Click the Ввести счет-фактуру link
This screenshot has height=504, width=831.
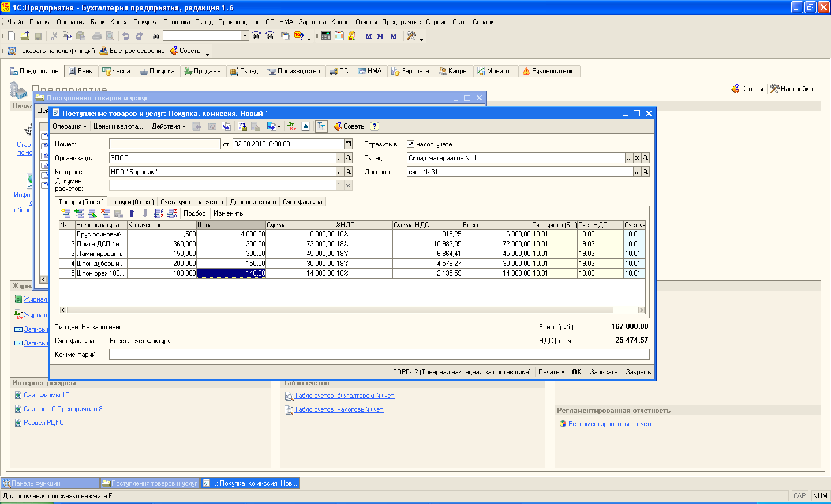pyautogui.click(x=140, y=341)
